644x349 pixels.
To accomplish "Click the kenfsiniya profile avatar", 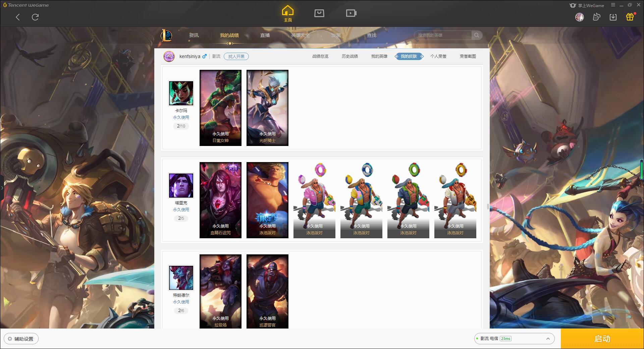I will 169,56.
